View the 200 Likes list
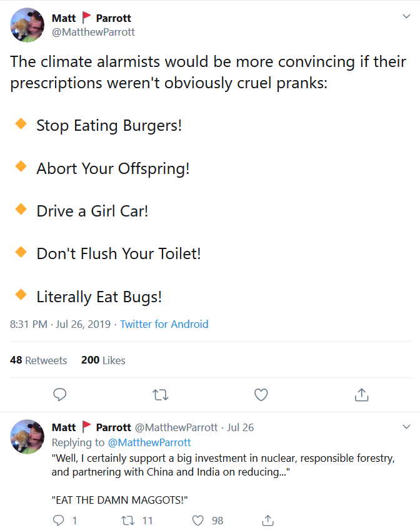The height and width of the screenshot is (530, 420). tap(102, 360)
